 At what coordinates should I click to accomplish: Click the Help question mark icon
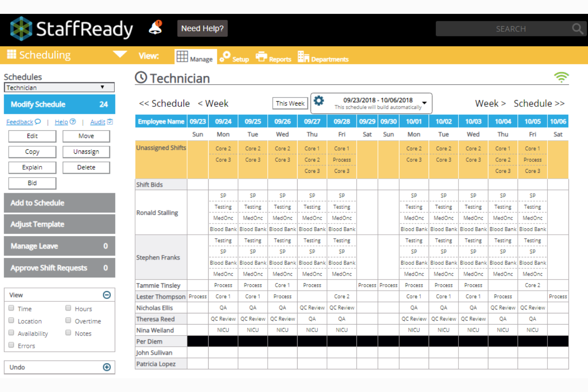point(73,122)
